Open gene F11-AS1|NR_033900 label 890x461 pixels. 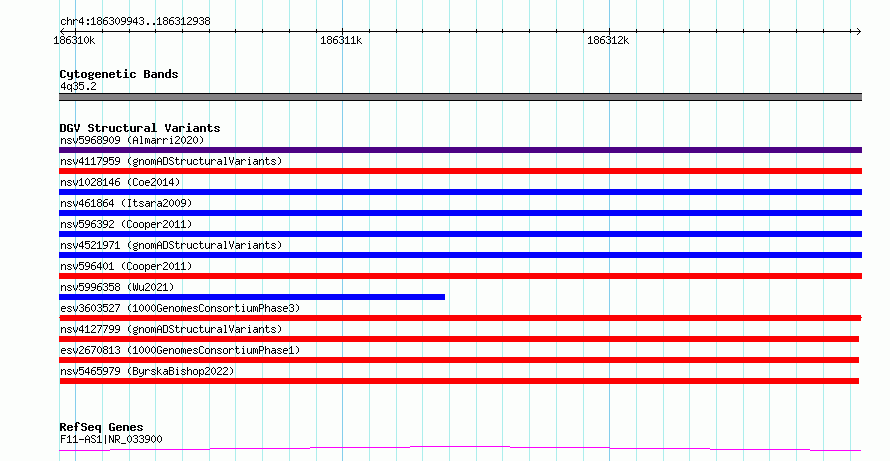coord(111,439)
